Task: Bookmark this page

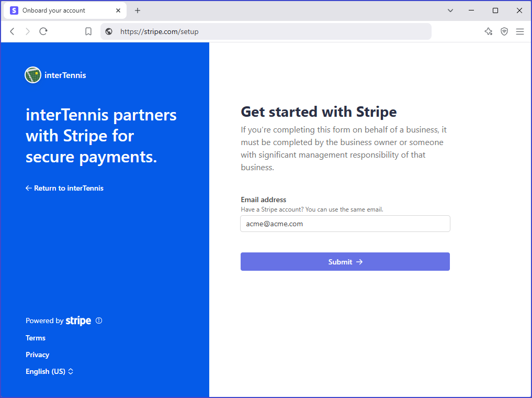Action: pyautogui.click(x=88, y=31)
